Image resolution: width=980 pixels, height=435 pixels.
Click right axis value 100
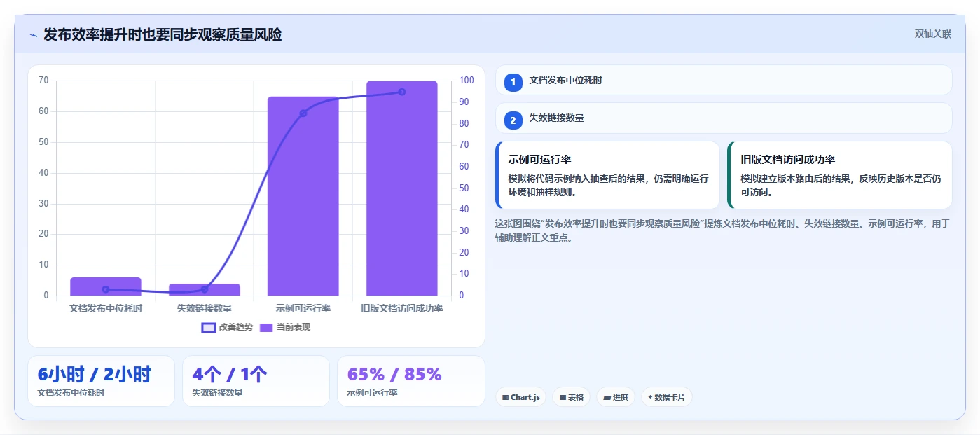[x=467, y=81]
